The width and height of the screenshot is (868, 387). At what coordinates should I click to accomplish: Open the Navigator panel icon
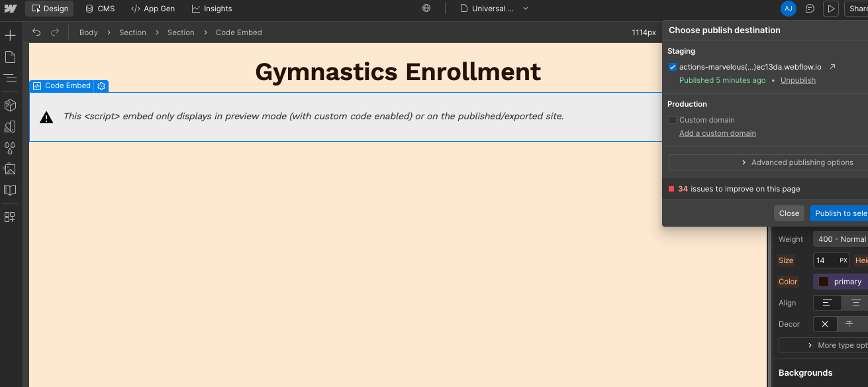point(10,78)
